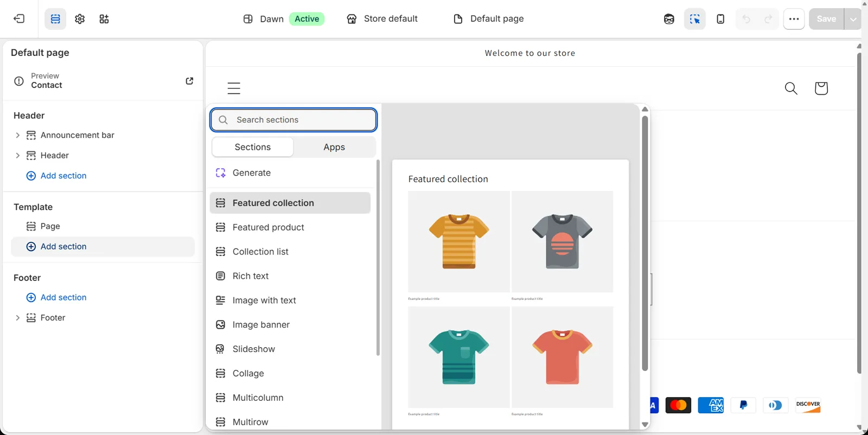Click the section preview scrollbar

pyautogui.click(x=645, y=243)
